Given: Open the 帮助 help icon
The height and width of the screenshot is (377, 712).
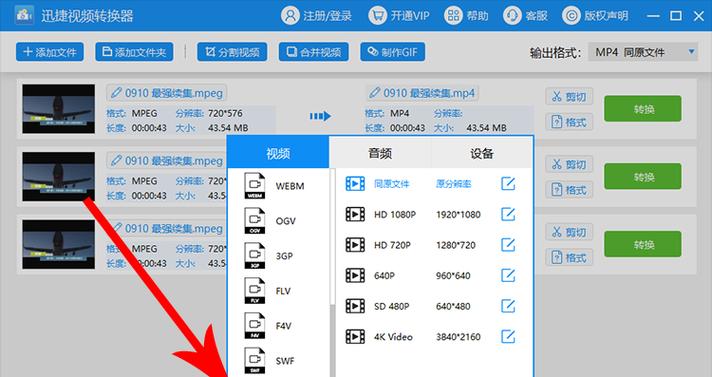Looking at the screenshot, I should (x=453, y=15).
